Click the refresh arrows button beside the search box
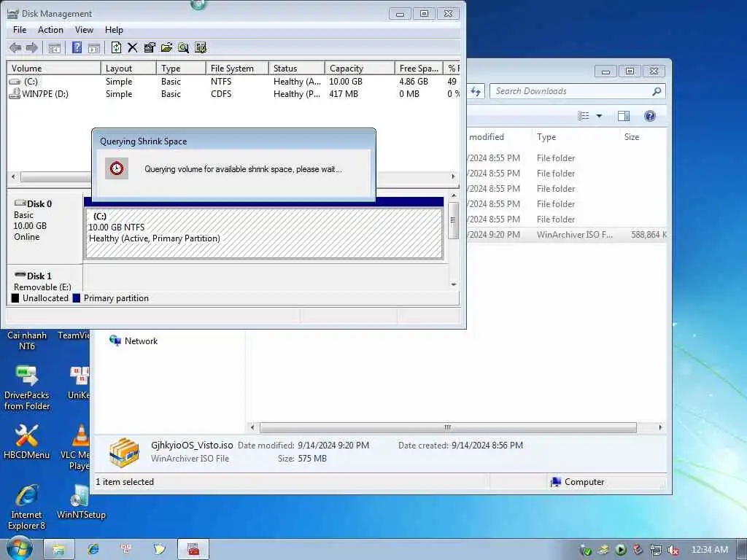The width and height of the screenshot is (747, 560). coord(476,91)
